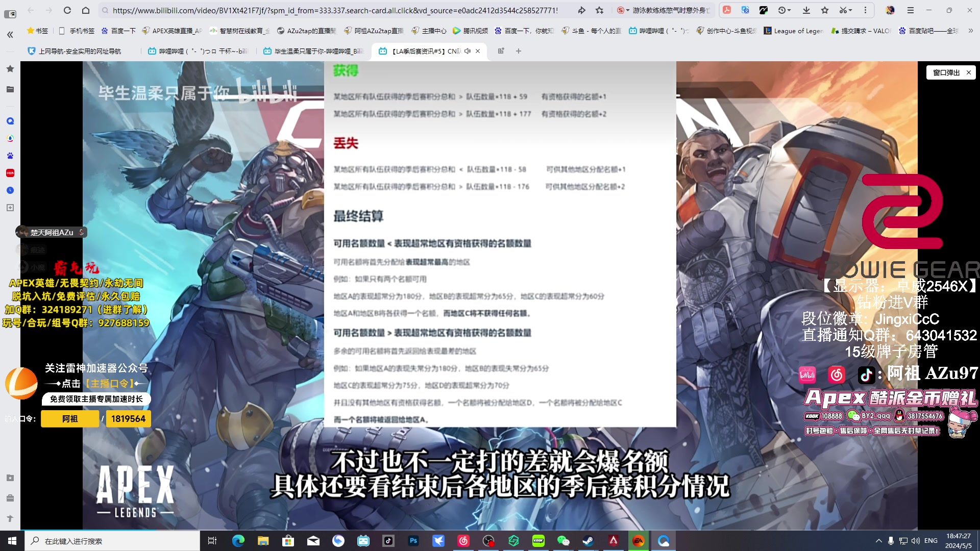Expand the screenshot tool dropdown arrow
This screenshot has height=551, width=980.
click(850, 10)
